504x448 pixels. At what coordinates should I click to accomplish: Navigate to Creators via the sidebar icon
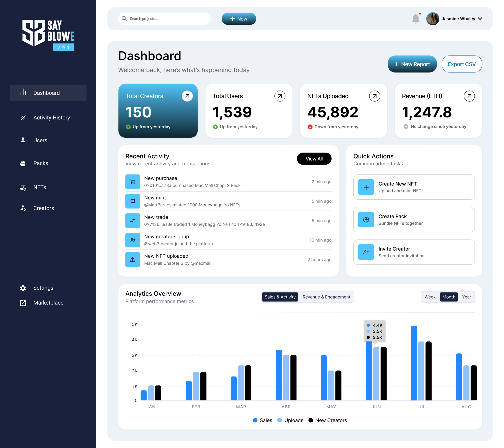point(23,208)
